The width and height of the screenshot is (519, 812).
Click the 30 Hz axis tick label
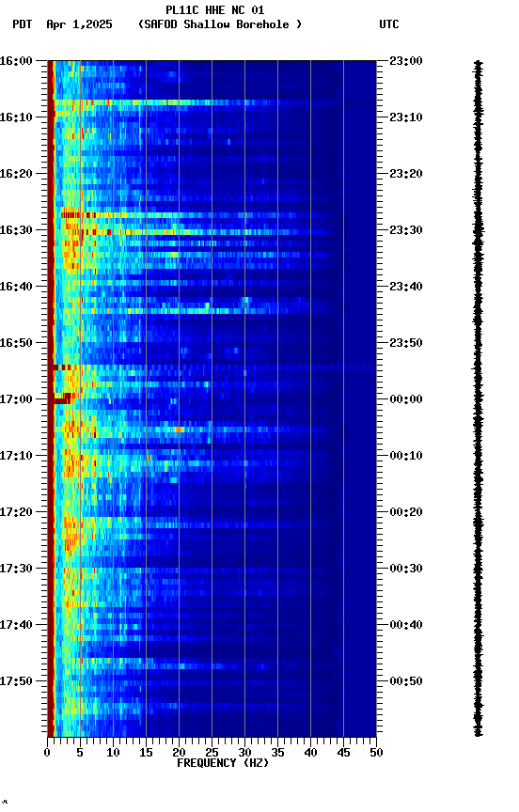(x=244, y=753)
